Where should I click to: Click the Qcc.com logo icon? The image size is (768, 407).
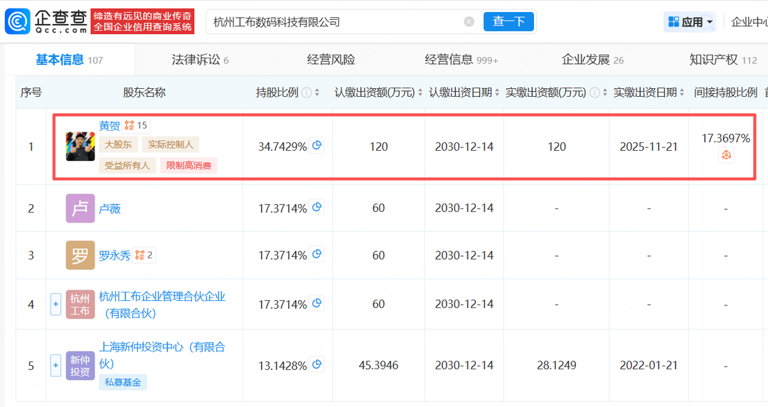[x=18, y=22]
